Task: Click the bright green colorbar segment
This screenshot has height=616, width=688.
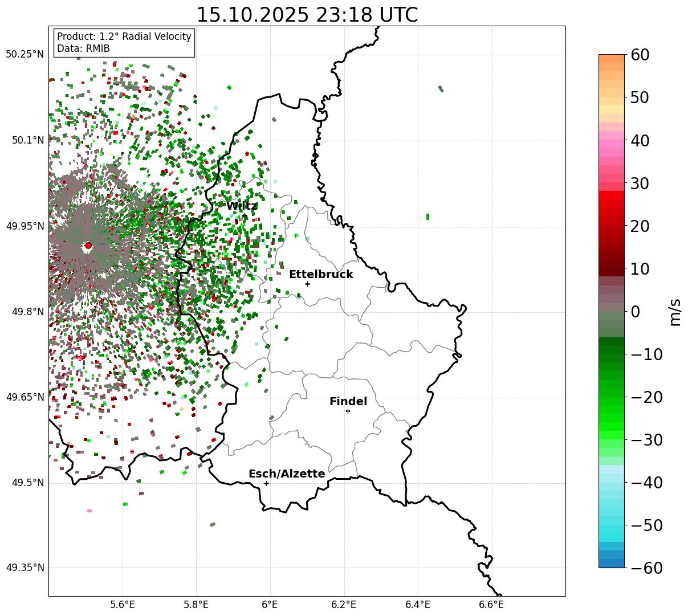Action: pyautogui.click(x=612, y=426)
